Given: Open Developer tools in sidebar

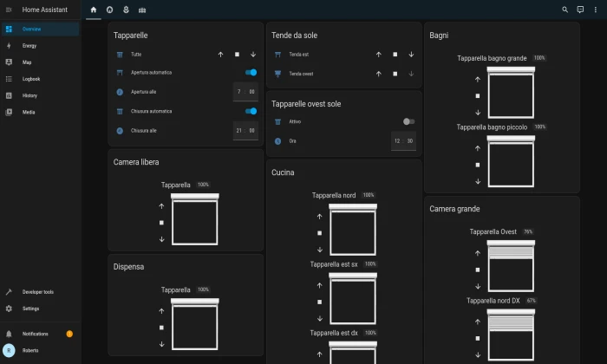Looking at the screenshot, I should click(x=37, y=292).
